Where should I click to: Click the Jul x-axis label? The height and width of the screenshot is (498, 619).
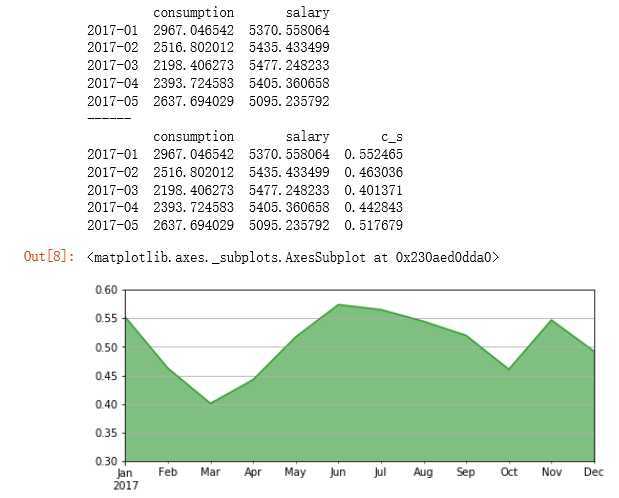[380, 472]
